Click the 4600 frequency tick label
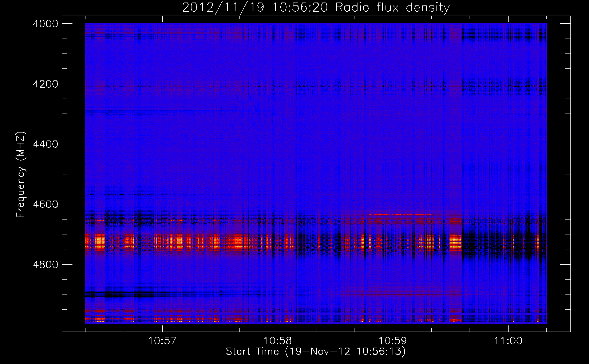The image size is (589, 364). [46, 204]
